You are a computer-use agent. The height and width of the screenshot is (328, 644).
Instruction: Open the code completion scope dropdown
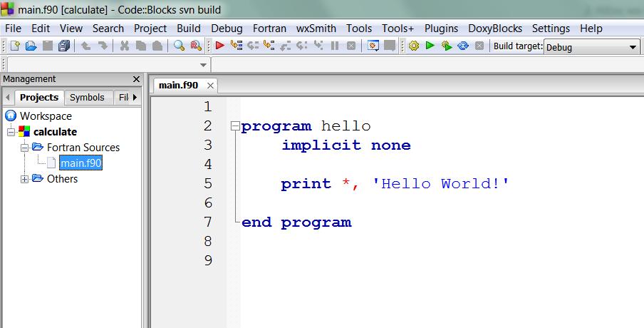coord(109,65)
